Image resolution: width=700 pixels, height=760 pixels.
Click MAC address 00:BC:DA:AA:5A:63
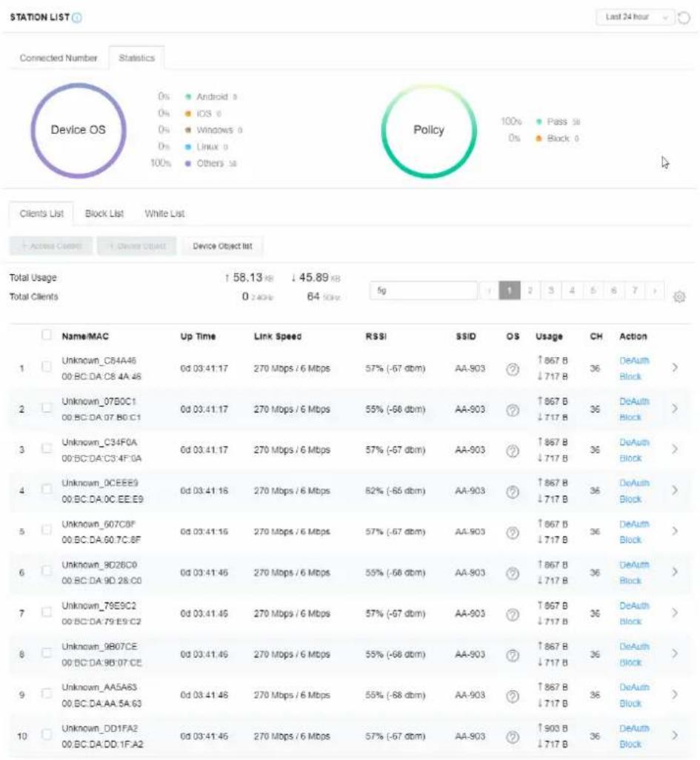[101, 703]
